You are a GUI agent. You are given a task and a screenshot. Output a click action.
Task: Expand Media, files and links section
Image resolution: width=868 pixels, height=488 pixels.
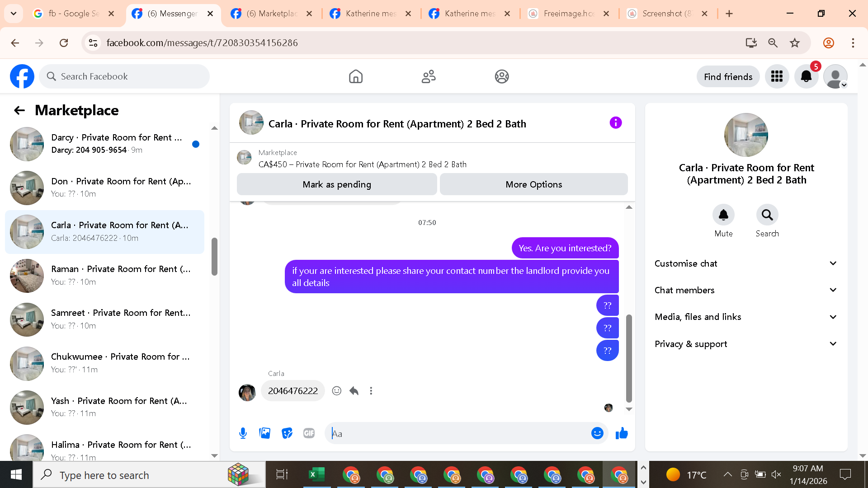(x=745, y=317)
